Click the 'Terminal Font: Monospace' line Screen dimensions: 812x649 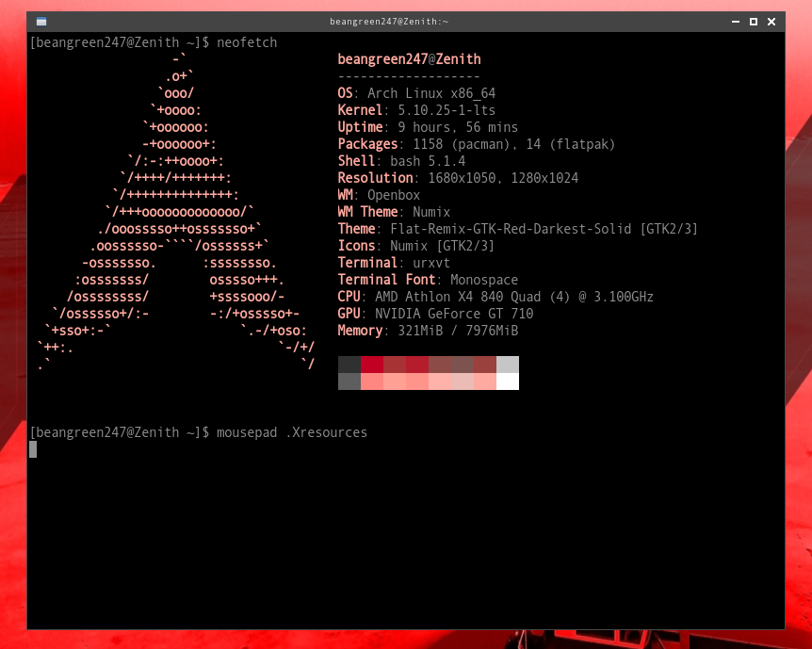click(x=428, y=280)
